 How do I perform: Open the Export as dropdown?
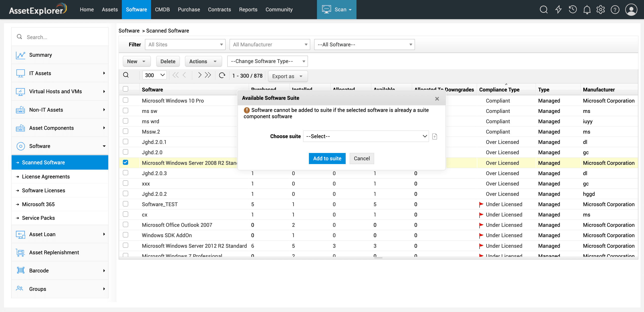click(x=288, y=76)
